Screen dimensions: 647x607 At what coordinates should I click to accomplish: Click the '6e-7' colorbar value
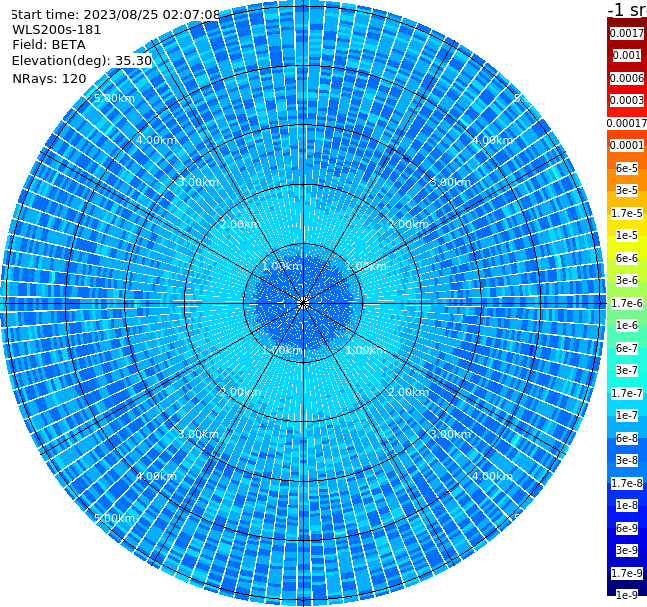pos(627,348)
